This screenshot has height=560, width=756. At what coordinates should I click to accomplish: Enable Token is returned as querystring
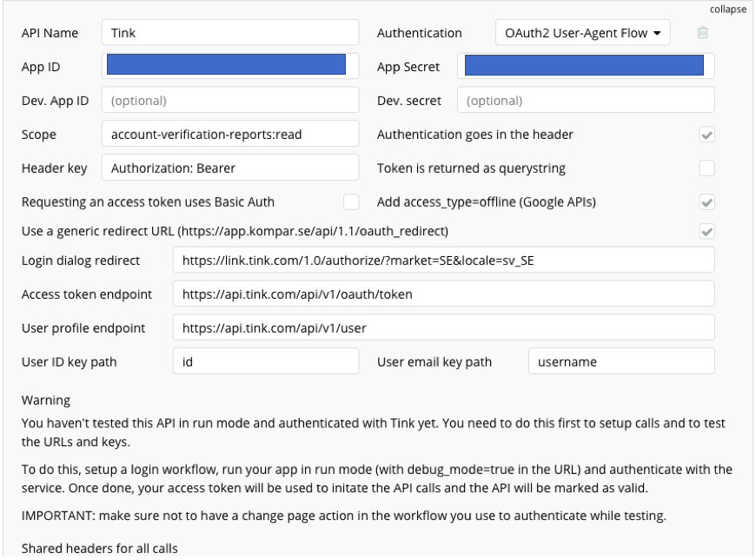coord(706,168)
